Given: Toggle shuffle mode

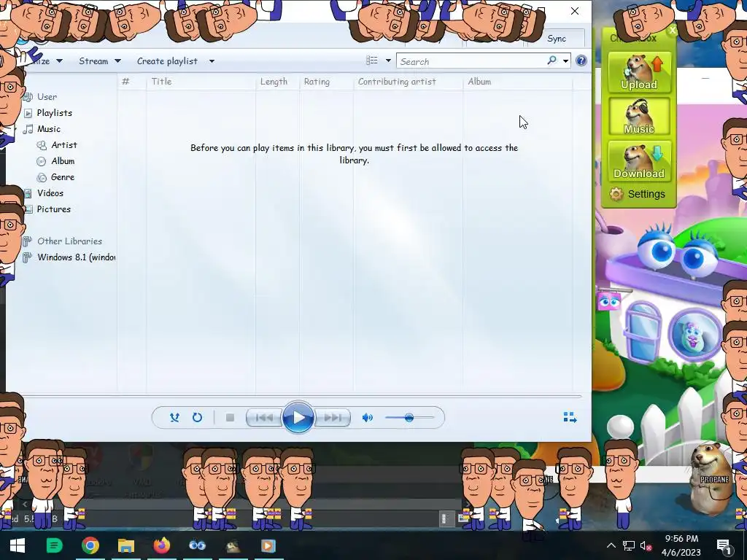Looking at the screenshot, I should pyautogui.click(x=174, y=418).
